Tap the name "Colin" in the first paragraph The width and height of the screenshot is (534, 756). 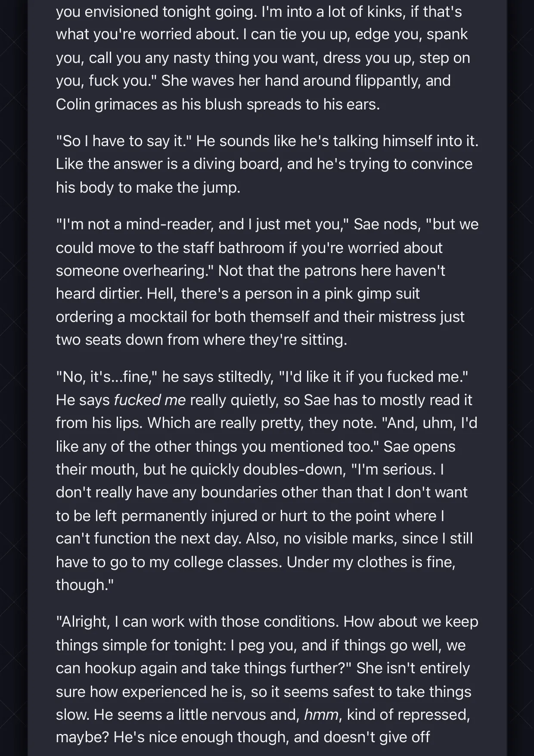point(73,104)
